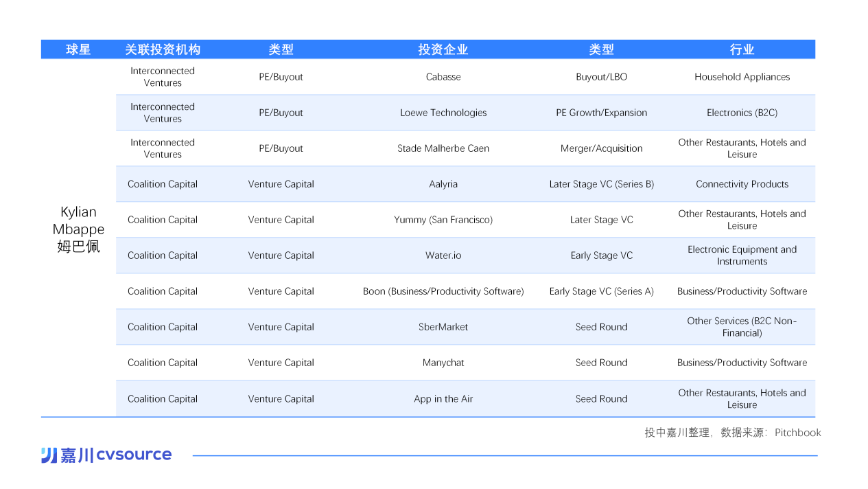Viewport: 868px width, 489px height.
Task: Click Coalition Capital in the Aalyria row
Action: tap(163, 184)
